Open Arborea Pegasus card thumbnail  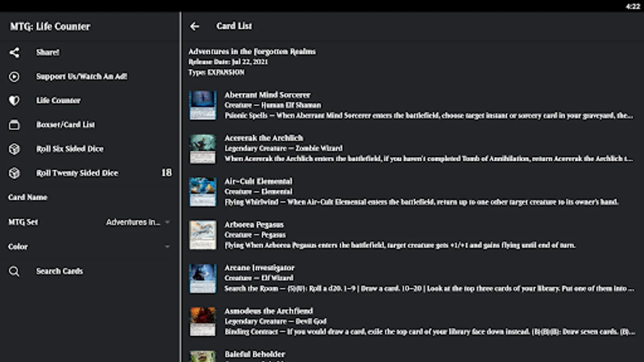(x=203, y=235)
